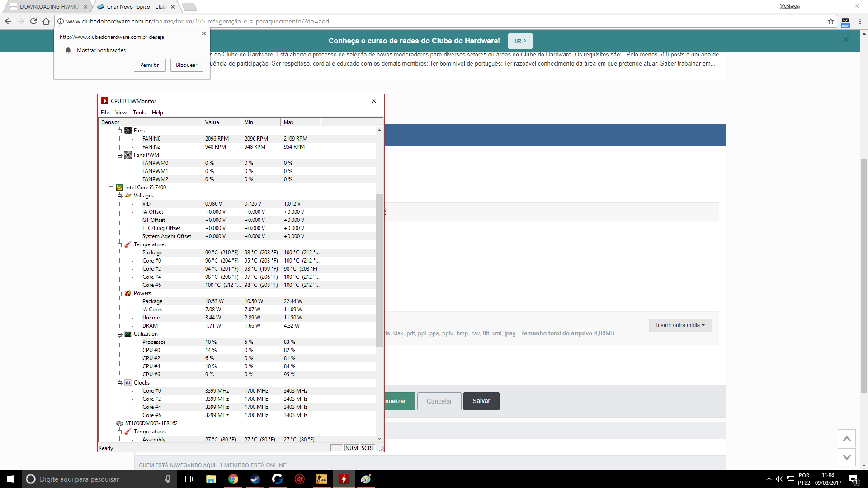Show hidden system tray icons
Image resolution: width=868 pixels, height=488 pixels.
pyautogui.click(x=769, y=479)
